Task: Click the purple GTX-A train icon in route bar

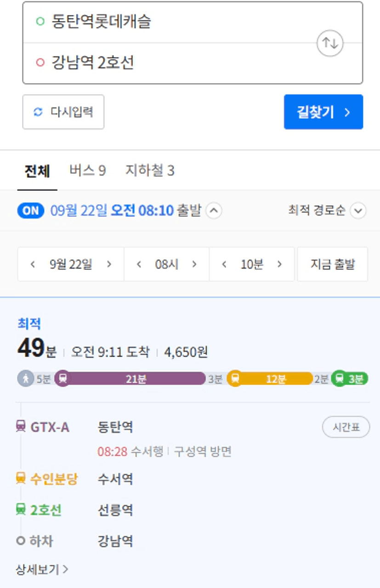Action: point(63,379)
